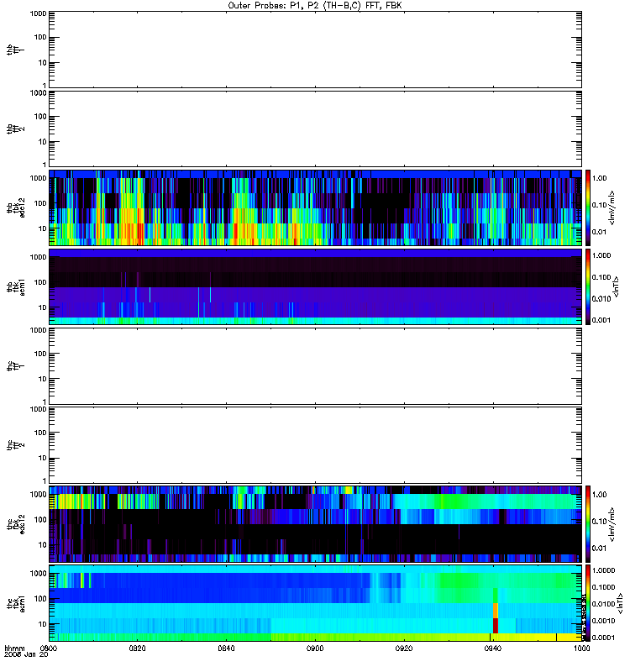Click the thb scm1 panel color bar

coord(588,286)
